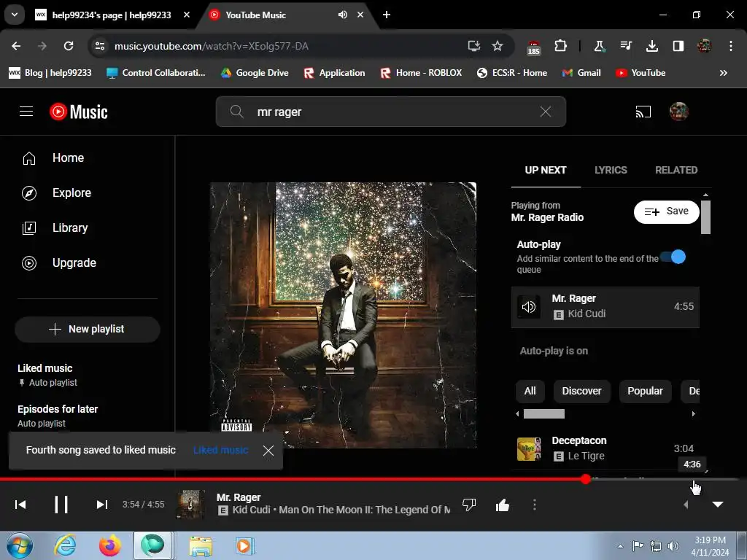Screen dimensions: 747x560
Task: Dismiss the saved to liked music toast
Action: (268, 451)
